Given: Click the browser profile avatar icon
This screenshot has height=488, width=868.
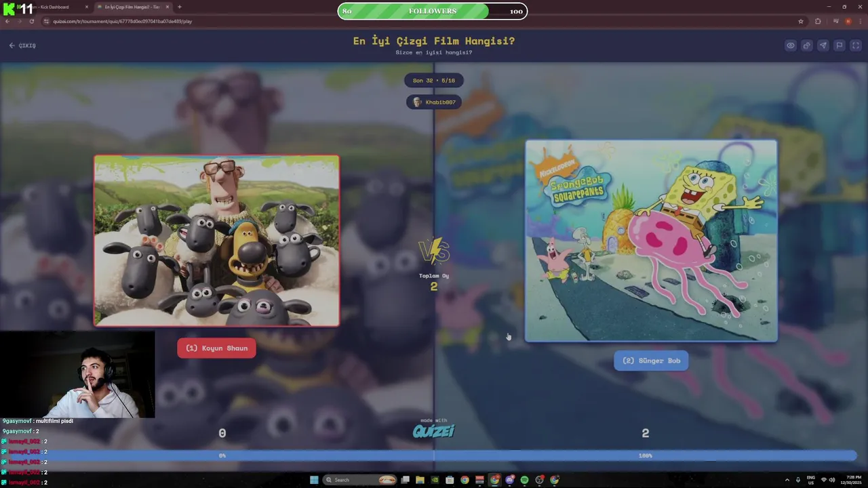Looking at the screenshot, I should 848,21.
